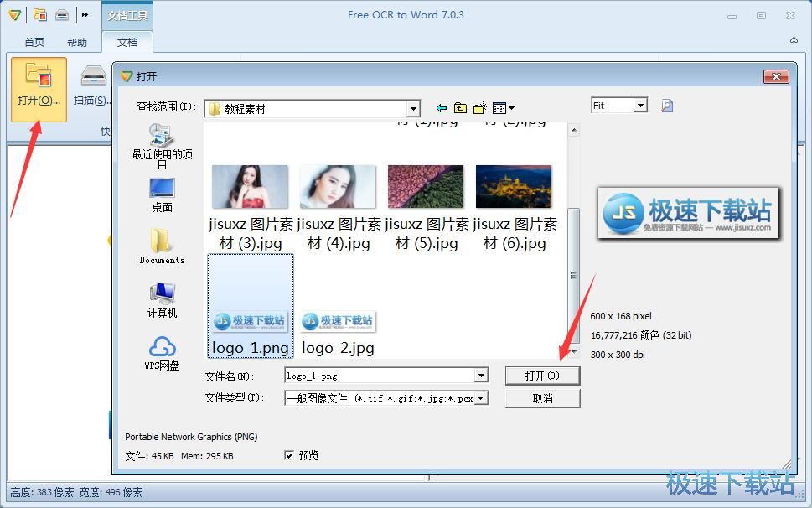The image size is (812, 508).
Task: Click the preview zoom magnifier icon
Action: coord(667,106)
